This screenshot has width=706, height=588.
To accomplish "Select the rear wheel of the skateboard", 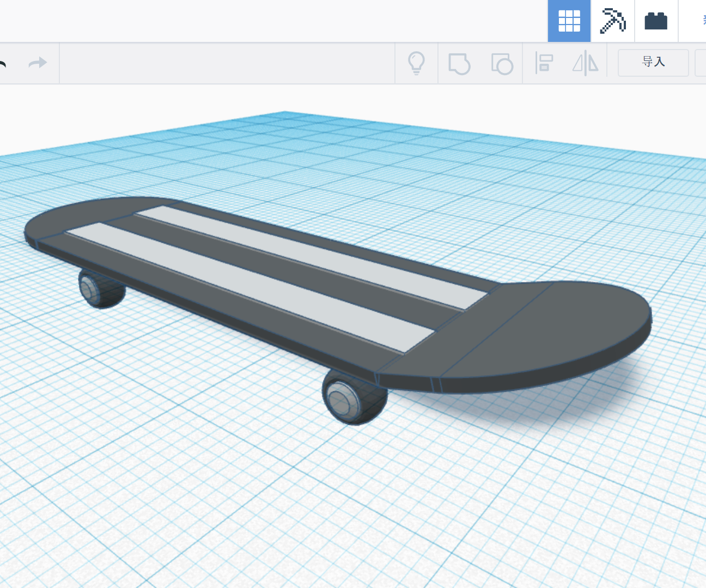I will [x=98, y=289].
